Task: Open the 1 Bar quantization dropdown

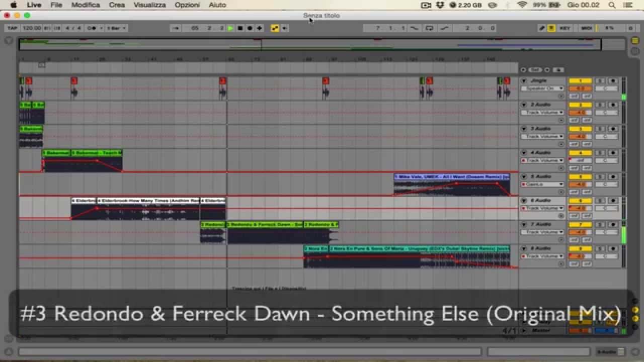Action: point(116,28)
